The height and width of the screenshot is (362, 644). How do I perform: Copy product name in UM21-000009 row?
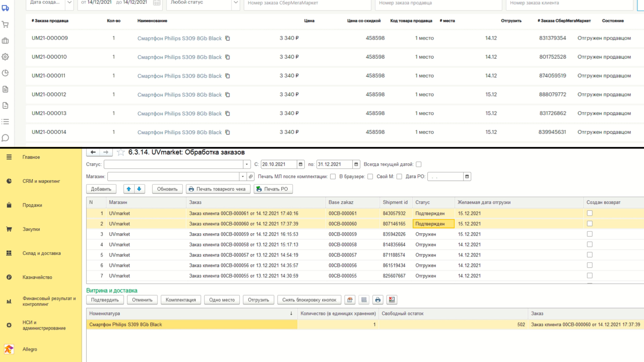227,38
